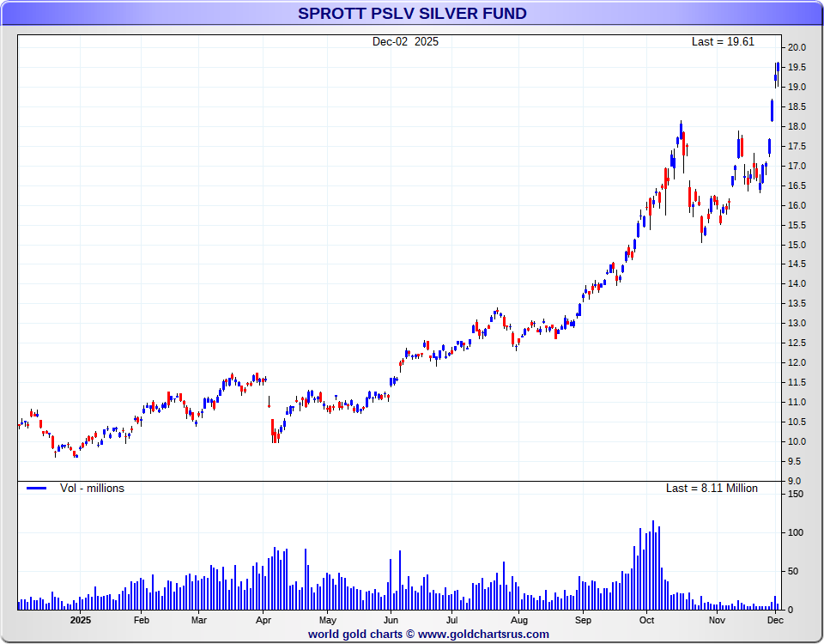This screenshot has width=824, height=644.
Task: Click the tallest volume bar in October
Action: pos(653,565)
